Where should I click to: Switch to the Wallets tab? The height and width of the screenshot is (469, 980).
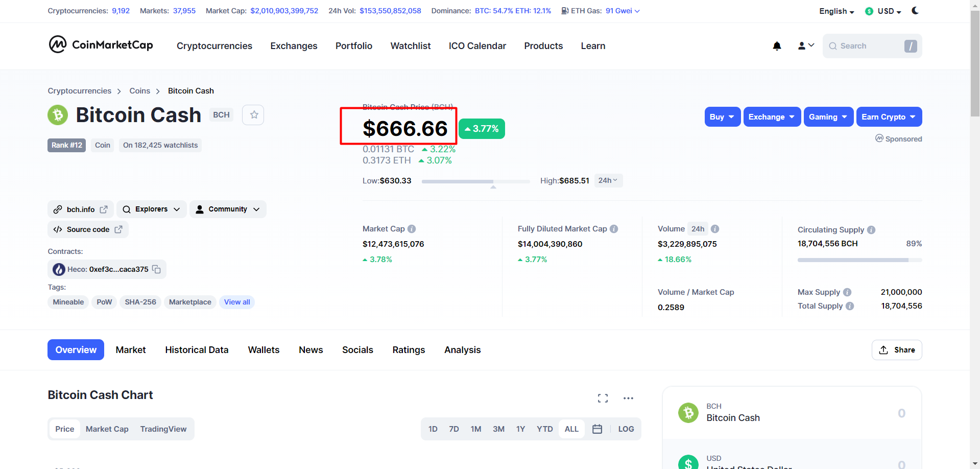pos(264,350)
